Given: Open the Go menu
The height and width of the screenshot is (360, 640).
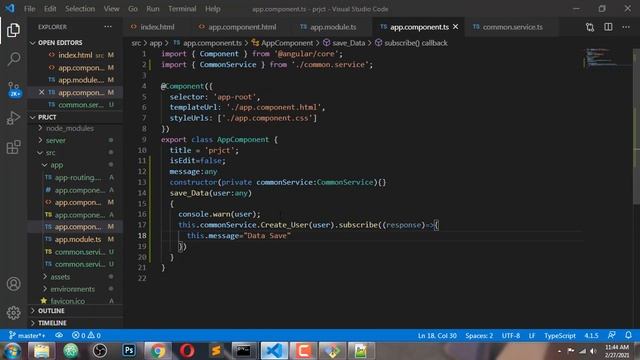Looking at the screenshot, I should [x=133, y=9].
